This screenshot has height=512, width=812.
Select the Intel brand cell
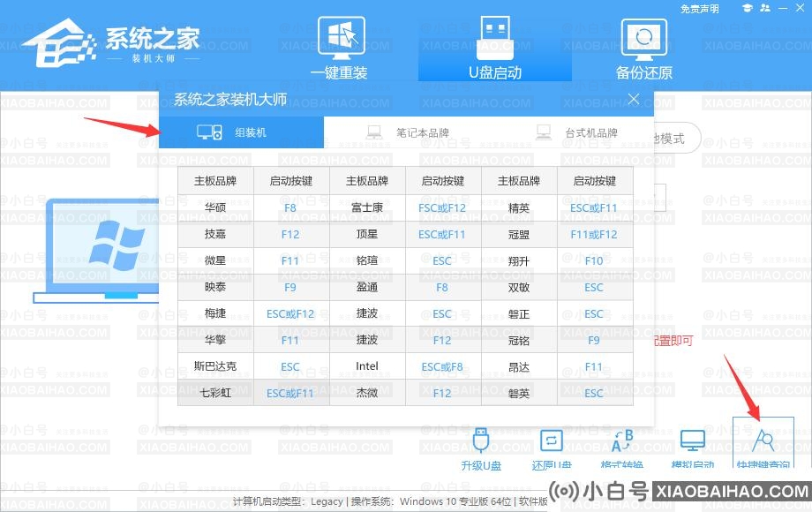click(x=367, y=366)
